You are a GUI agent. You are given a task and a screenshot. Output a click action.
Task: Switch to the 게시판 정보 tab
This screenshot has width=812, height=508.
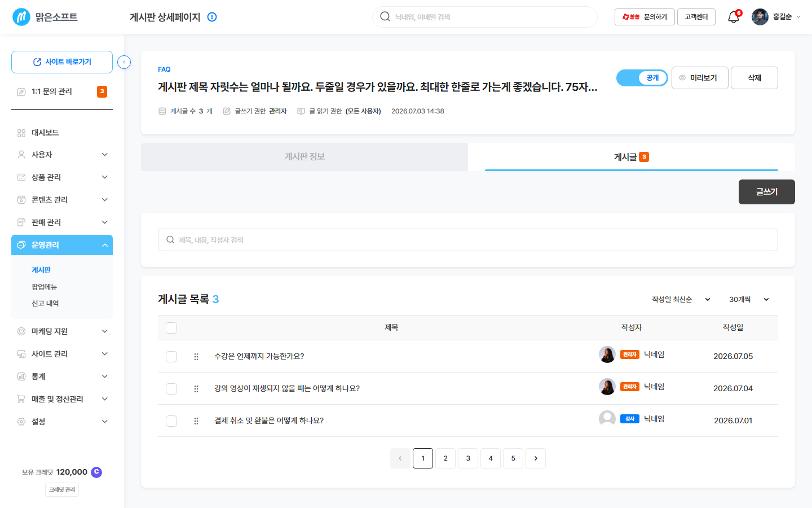pos(304,157)
